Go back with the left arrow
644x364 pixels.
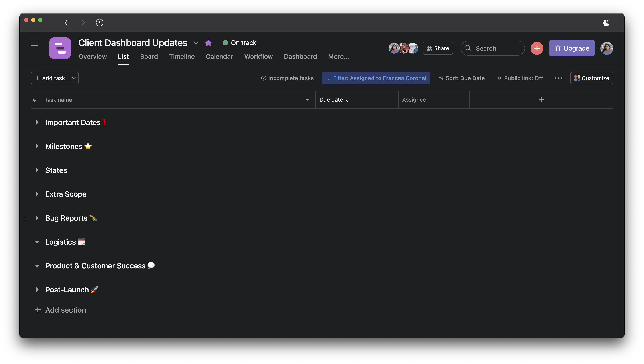pyautogui.click(x=66, y=23)
